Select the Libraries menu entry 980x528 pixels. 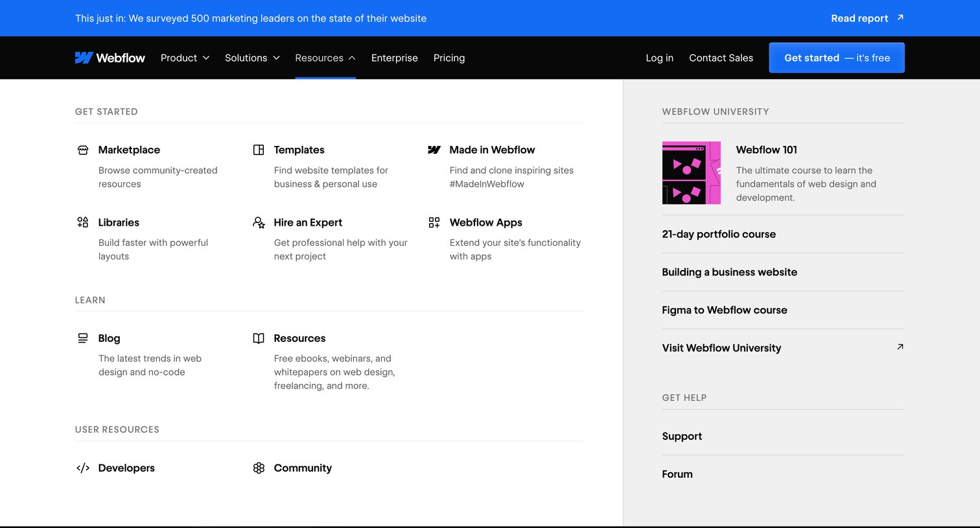[x=119, y=222]
